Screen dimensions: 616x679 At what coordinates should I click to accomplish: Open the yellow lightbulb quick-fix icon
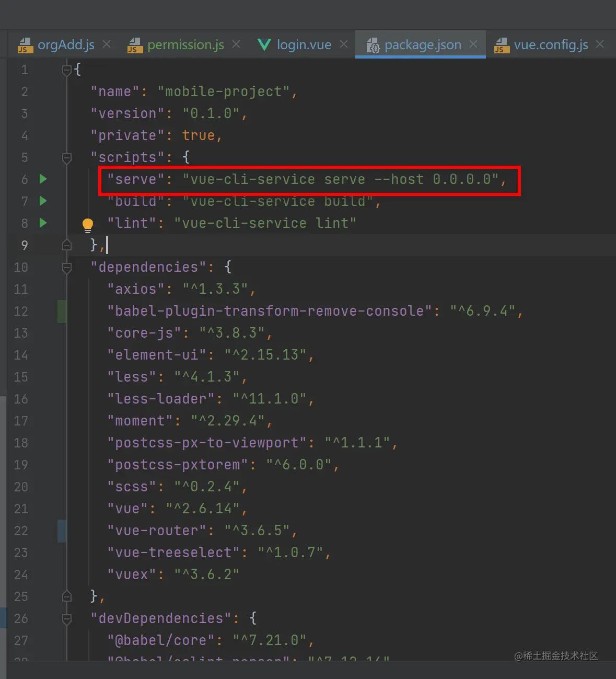(88, 225)
